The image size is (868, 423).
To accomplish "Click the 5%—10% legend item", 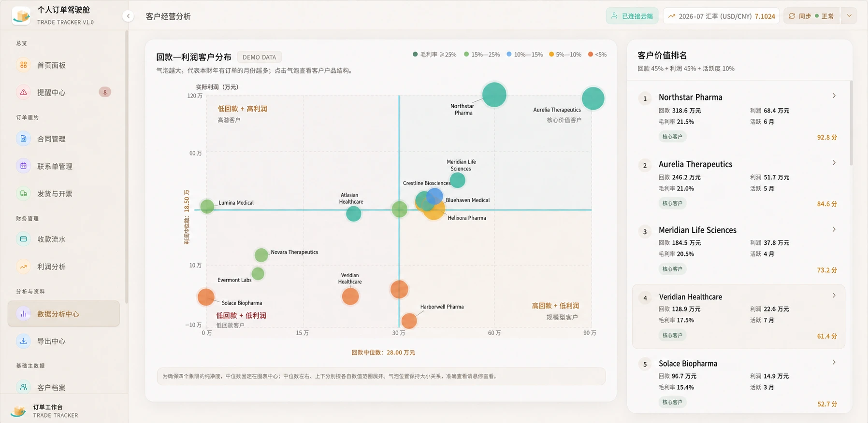I will click(x=565, y=55).
